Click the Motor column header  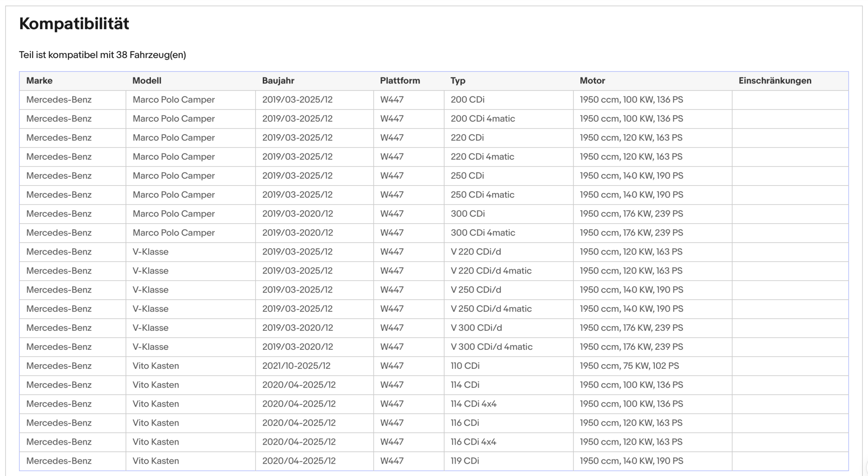coord(592,80)
